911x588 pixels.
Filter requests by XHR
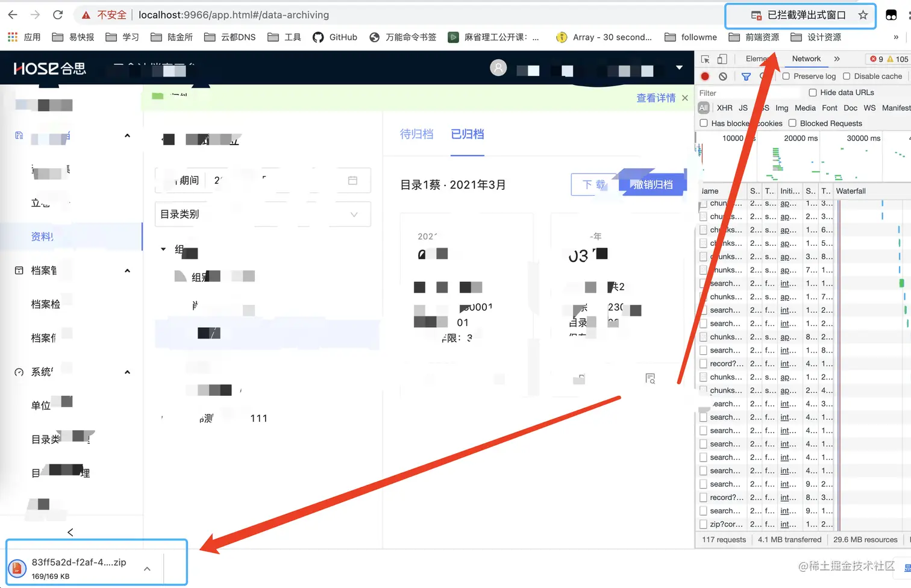pyautogui.click(x=725, y=108)
